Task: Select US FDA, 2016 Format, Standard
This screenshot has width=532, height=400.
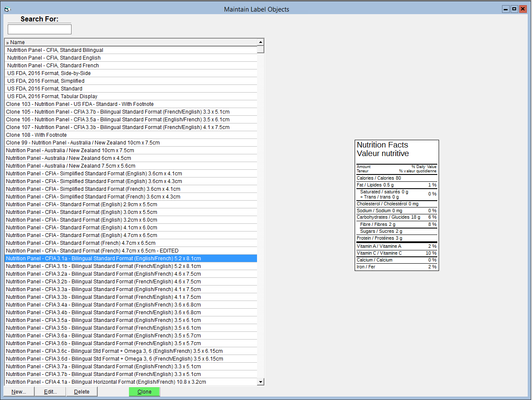Action: [131, 89]
